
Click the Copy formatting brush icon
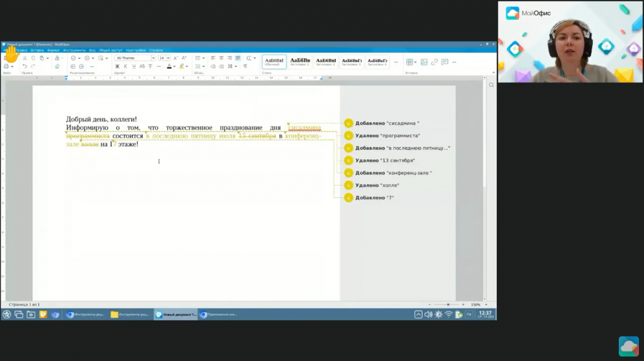57,58
